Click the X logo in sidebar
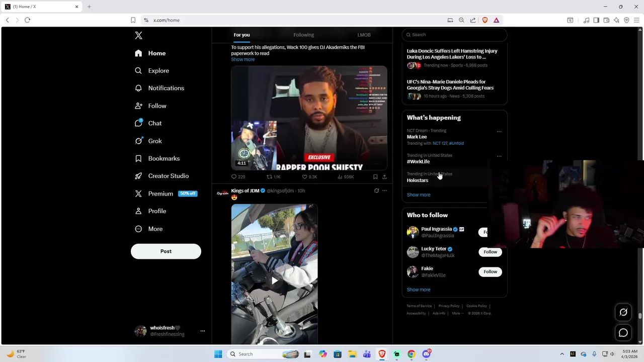Image resolution: width=644 pixels, height=362 pixels. [138, 35]
